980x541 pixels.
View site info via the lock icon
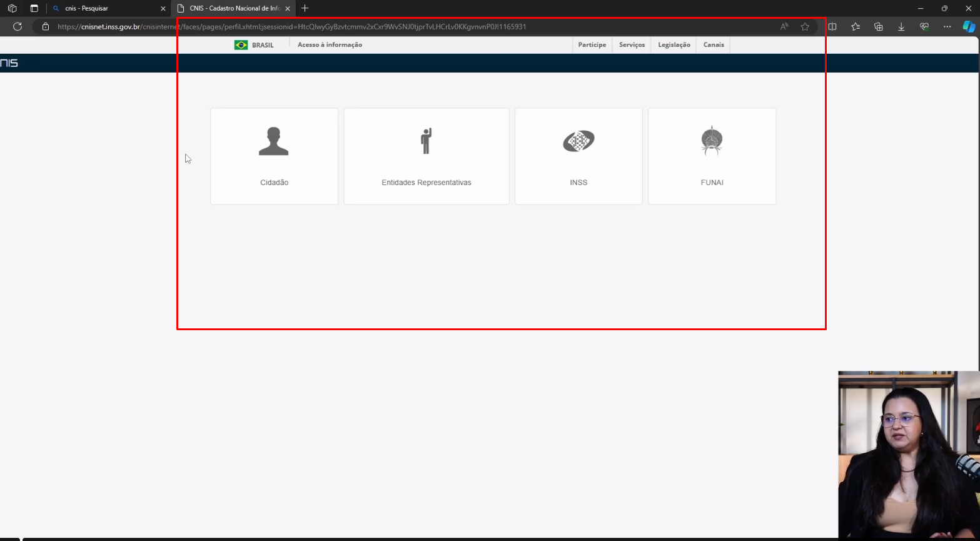[45, 27]
